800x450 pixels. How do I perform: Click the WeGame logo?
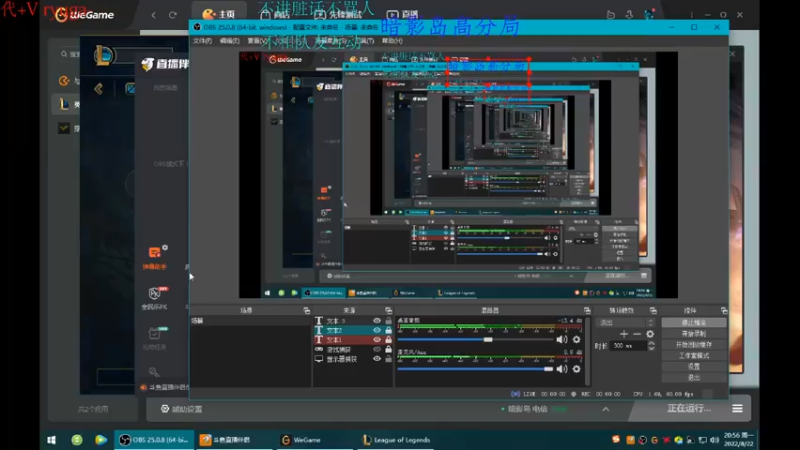(84, 15)
